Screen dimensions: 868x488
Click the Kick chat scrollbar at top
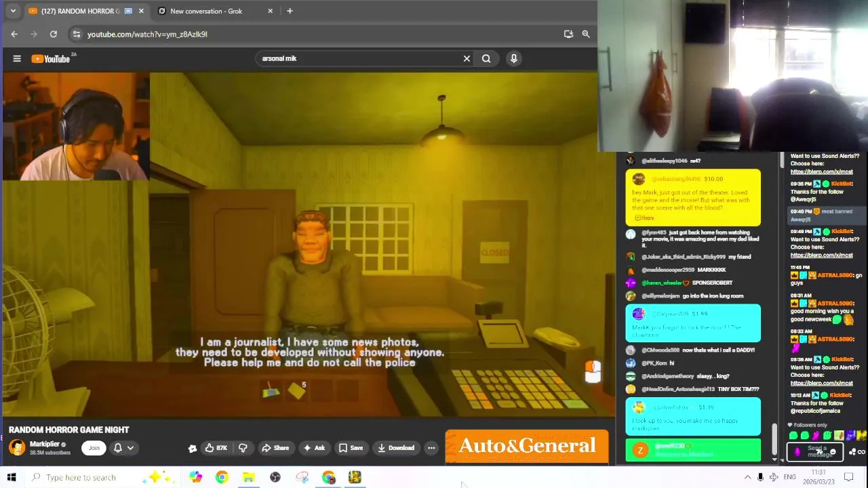pos(783,160)
